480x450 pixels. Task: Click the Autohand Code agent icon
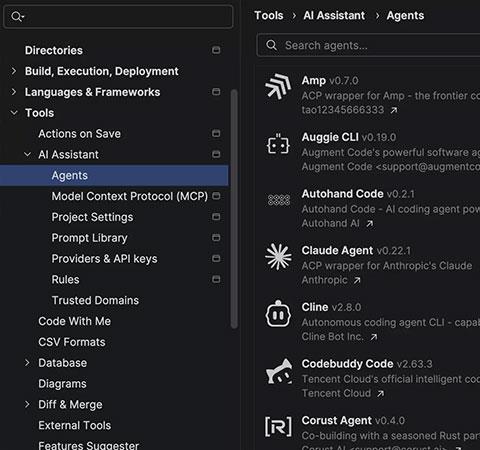[279, 200]
